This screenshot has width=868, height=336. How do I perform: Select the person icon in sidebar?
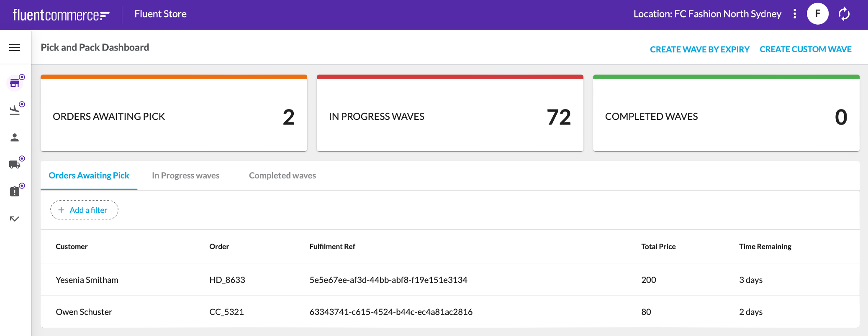(x=15, y=137)
